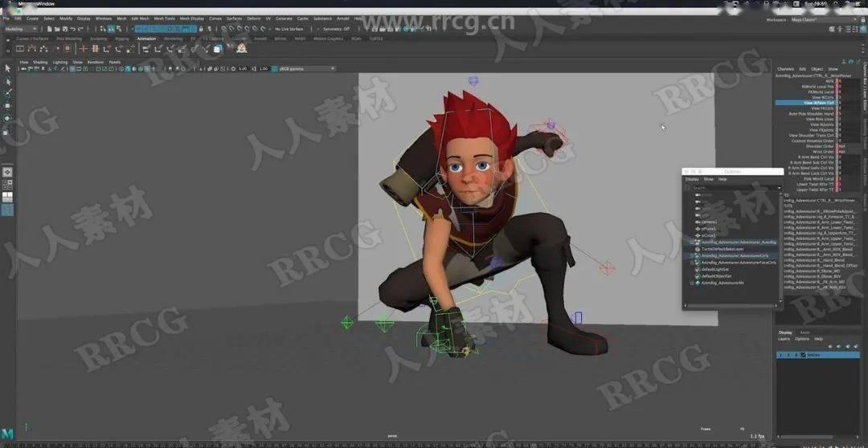This screenshot has height=448, width=868.
Task: Switch to the Rigging shelf tab
Action: (x=122, y=39)
